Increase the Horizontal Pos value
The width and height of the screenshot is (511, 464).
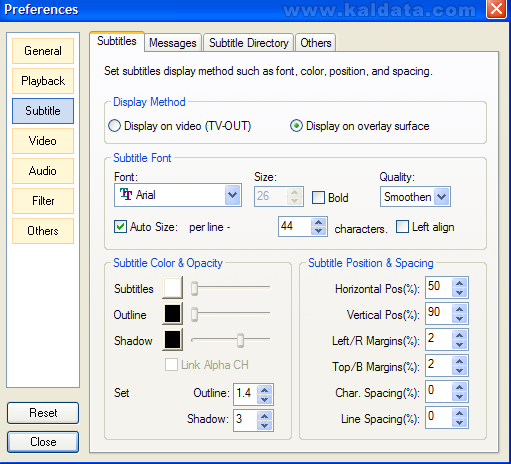pos(460,283)
